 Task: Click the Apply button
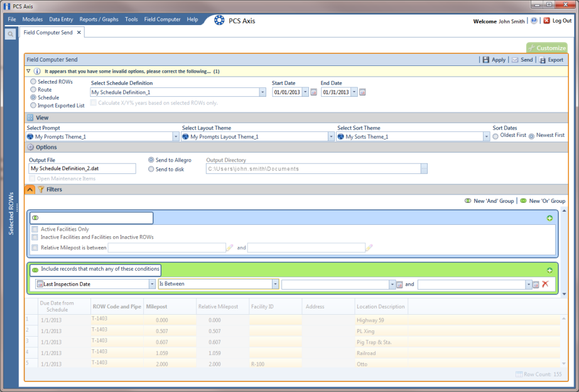click(494, 60)
